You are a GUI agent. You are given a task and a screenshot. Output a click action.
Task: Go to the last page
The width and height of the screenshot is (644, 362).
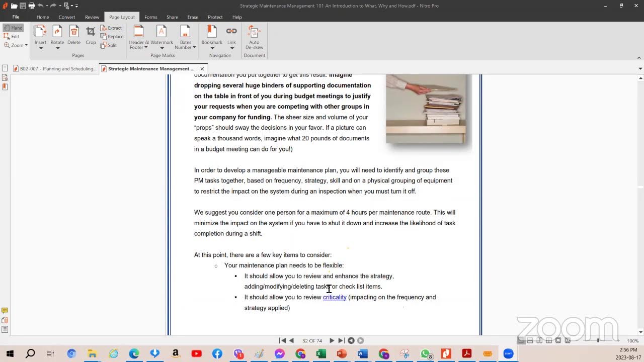coord(341,340)
